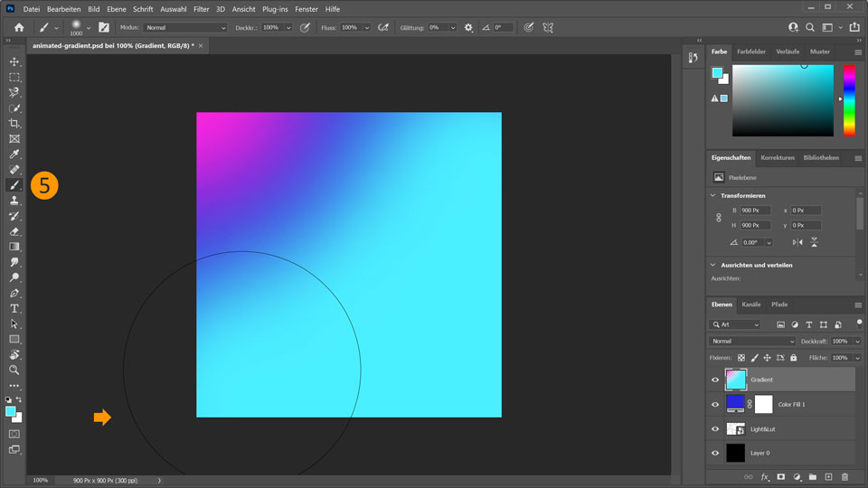Select the Eyedropper tool
This screenshot has width=868, height=488.
(x=14, y=155)
